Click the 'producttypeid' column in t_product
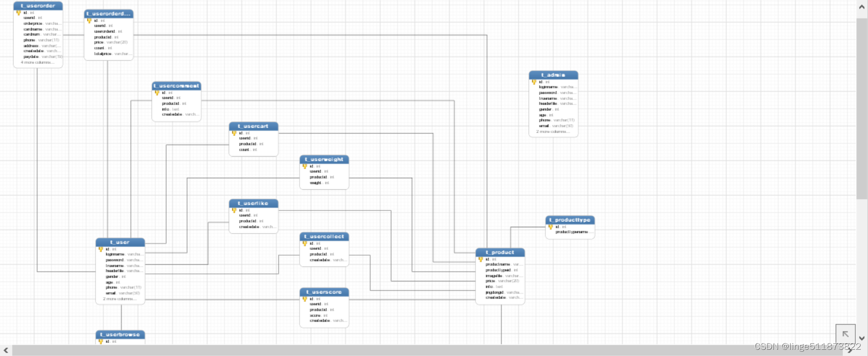Screen dimensions: 868x356 pyautogui.click(x=502, y=270)
